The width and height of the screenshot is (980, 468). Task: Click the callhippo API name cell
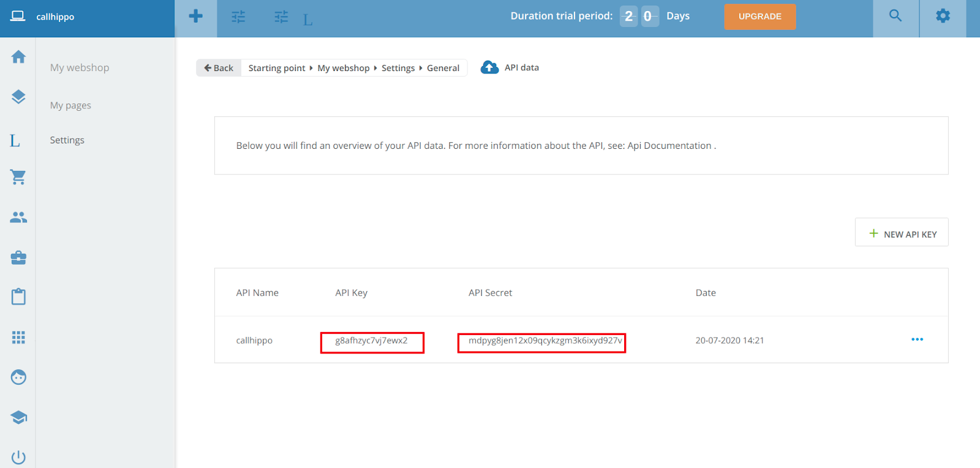coord(254,341)
